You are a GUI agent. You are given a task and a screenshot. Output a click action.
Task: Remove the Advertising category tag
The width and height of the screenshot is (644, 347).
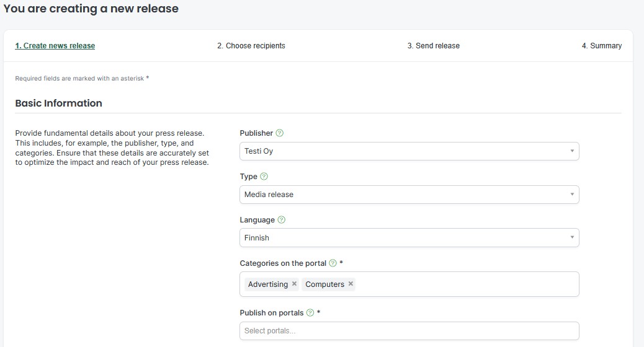coord(294,284)
